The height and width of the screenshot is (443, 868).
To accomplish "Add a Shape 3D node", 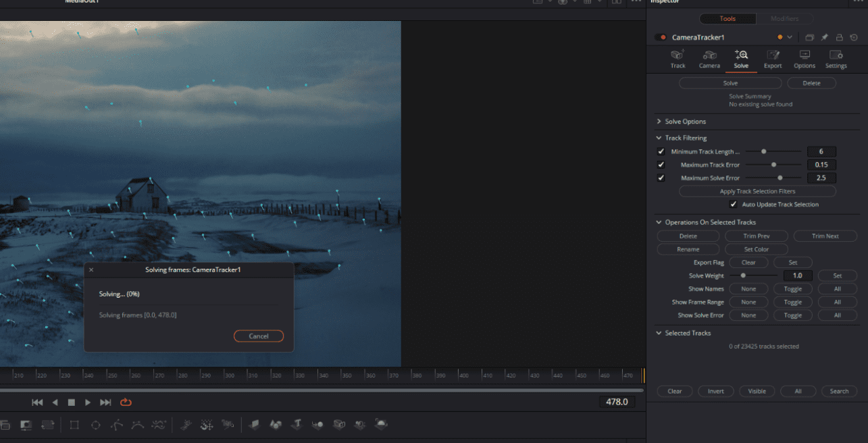I will coord(276,425).
